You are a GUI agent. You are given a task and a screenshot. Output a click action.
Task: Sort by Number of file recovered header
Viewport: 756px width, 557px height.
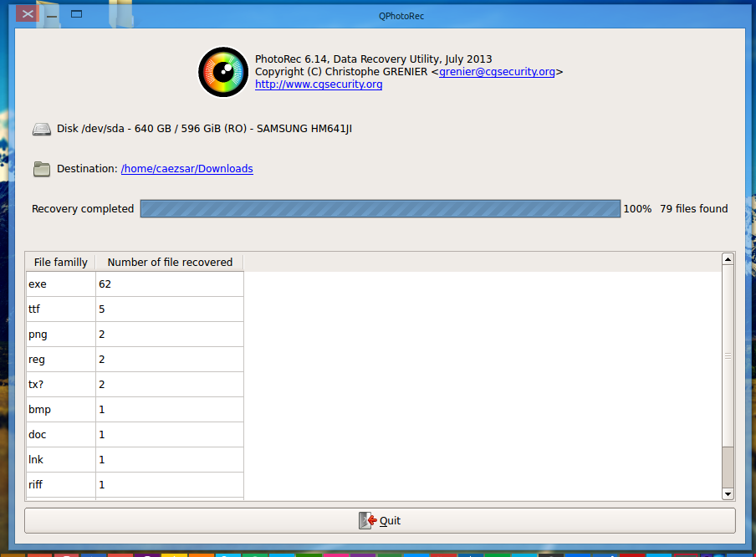(x=170, y=263)
